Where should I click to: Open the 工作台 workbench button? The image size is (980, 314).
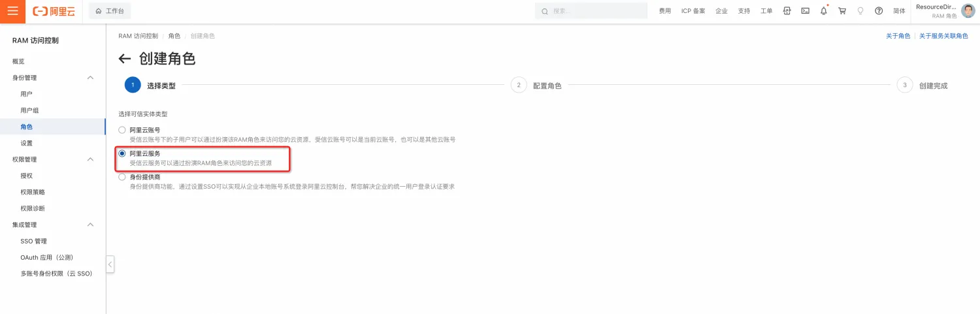[x=110, y=11]
